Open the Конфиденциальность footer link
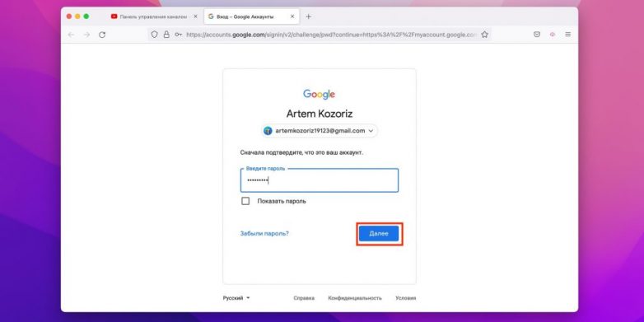 click(355, 298)
